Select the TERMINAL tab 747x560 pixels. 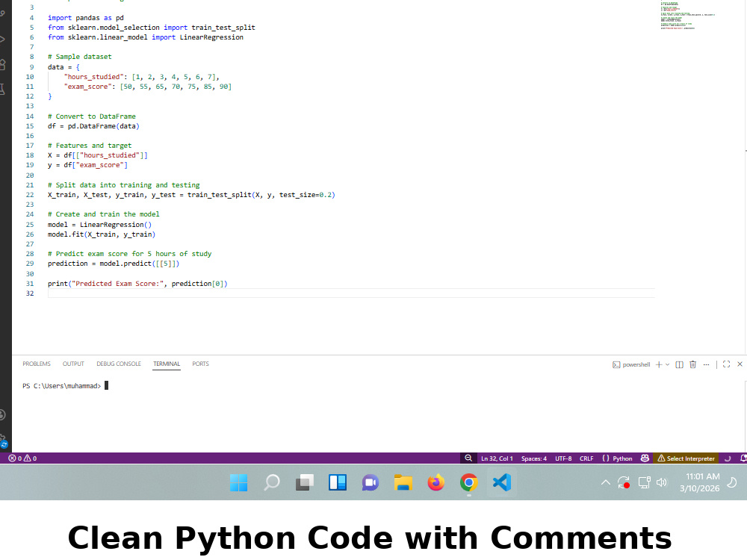pyautogui.click(x=167, y=364)
